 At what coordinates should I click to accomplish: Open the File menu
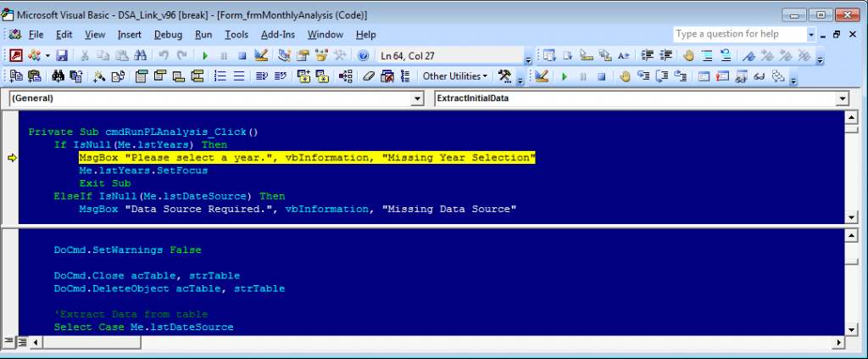(36, 34)
